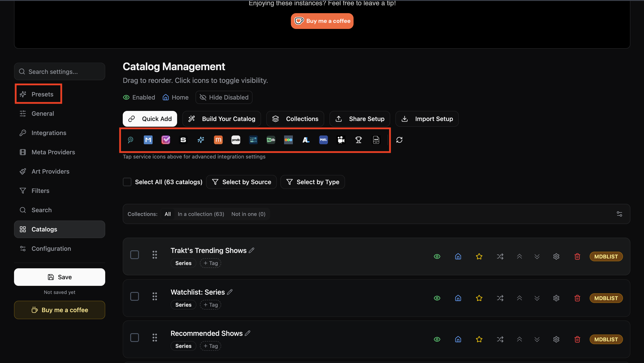The height and width of the screenshot is (363, 644).
Task: Open the Collections tab
Action: point(295,119)
